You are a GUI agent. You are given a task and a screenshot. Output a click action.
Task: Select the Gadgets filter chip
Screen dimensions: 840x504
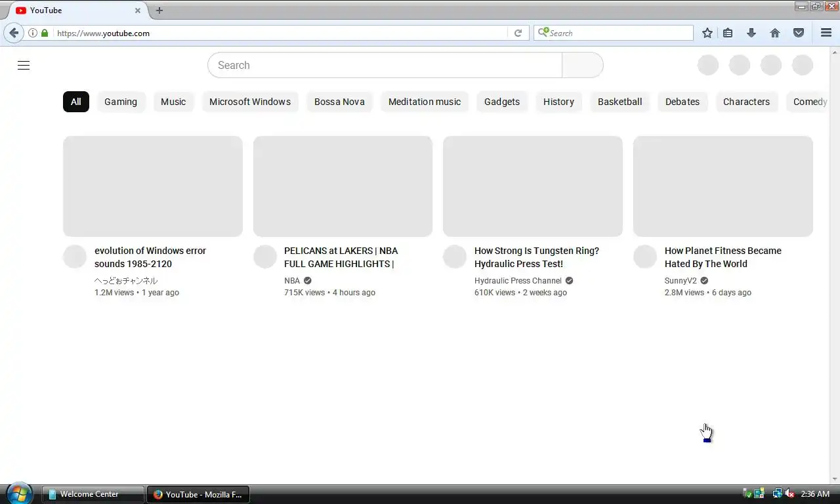[x=502, y=102]
